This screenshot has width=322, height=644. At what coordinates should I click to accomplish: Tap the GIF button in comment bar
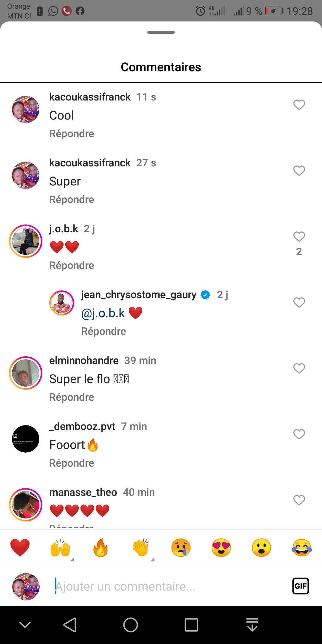pos(301,586)
